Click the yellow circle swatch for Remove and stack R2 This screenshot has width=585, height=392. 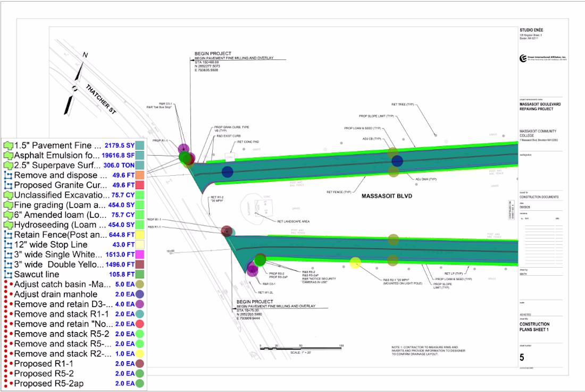(140, 354)
